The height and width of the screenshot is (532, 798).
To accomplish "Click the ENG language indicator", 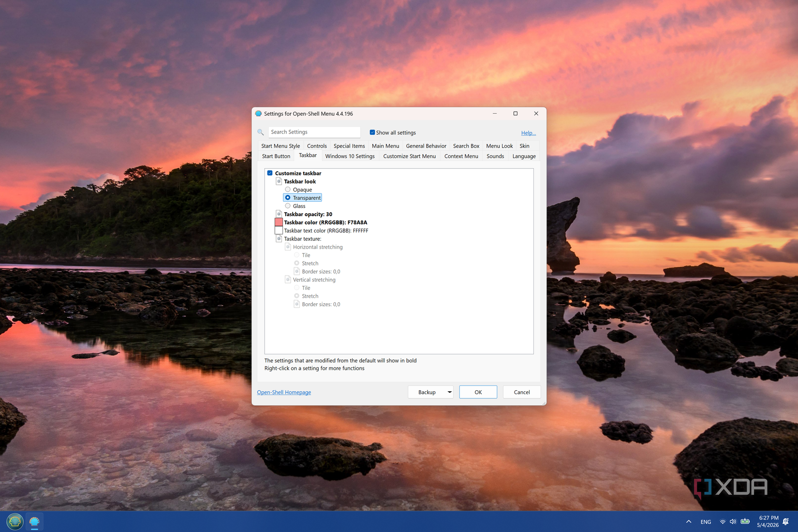I will click(706, 522).
